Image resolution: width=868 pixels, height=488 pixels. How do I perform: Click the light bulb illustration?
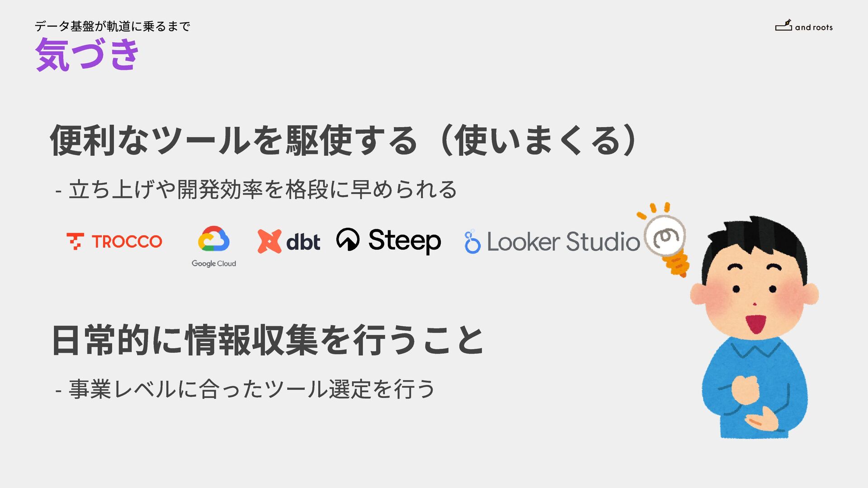tap(664, 239)
